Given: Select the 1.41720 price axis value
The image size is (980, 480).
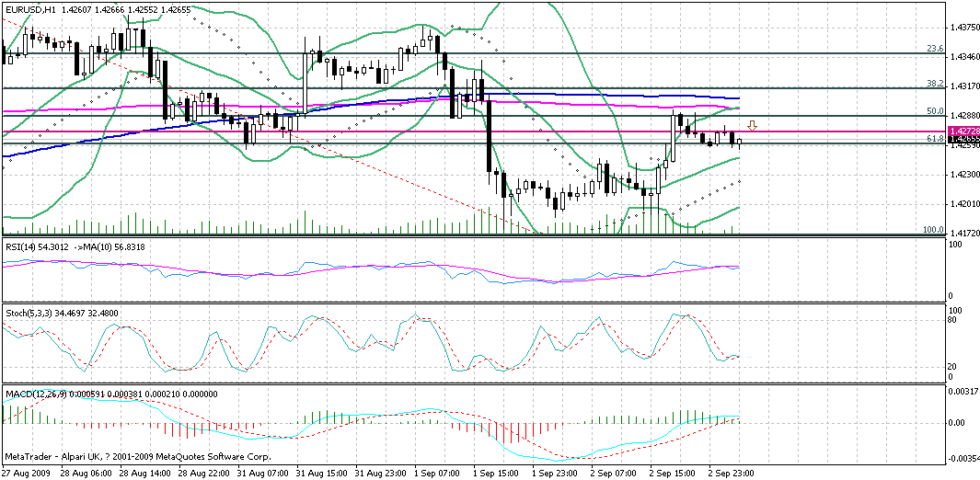Looking at the screenshot, I should pos(963,233).
